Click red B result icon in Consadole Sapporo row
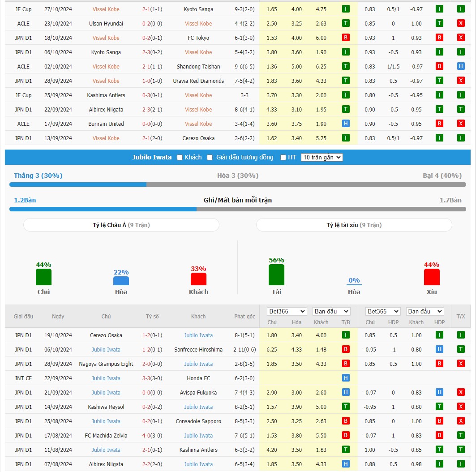 tap(345, 421)
